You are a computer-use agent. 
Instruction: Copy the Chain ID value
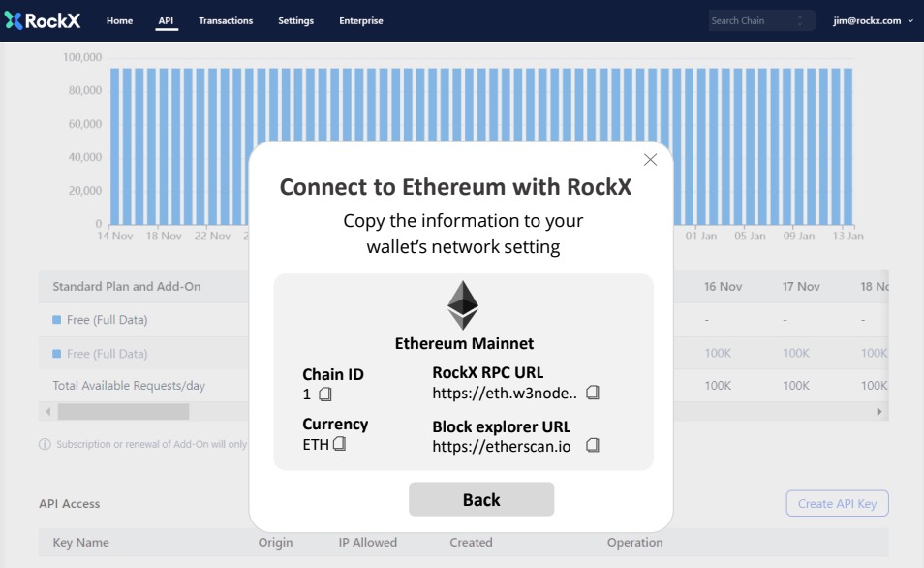click(325, 394)
